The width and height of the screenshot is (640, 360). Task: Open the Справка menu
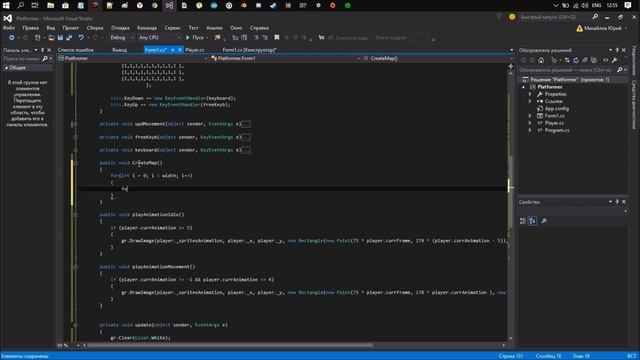tap(259, 28)
